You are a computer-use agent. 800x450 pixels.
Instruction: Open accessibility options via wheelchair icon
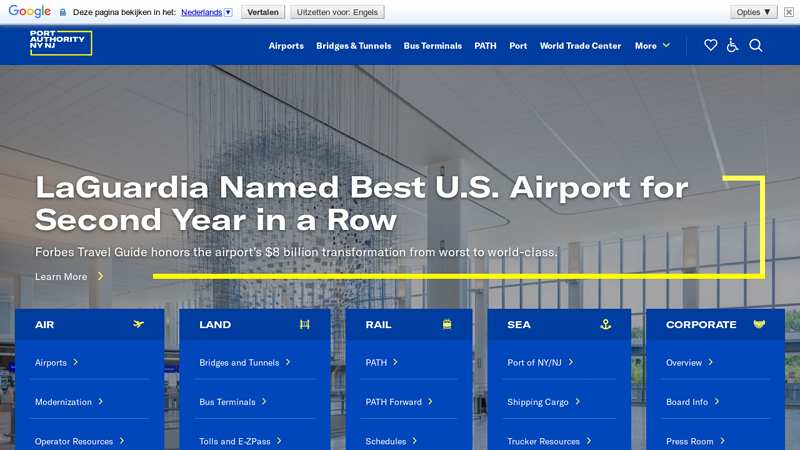point(732,45)
